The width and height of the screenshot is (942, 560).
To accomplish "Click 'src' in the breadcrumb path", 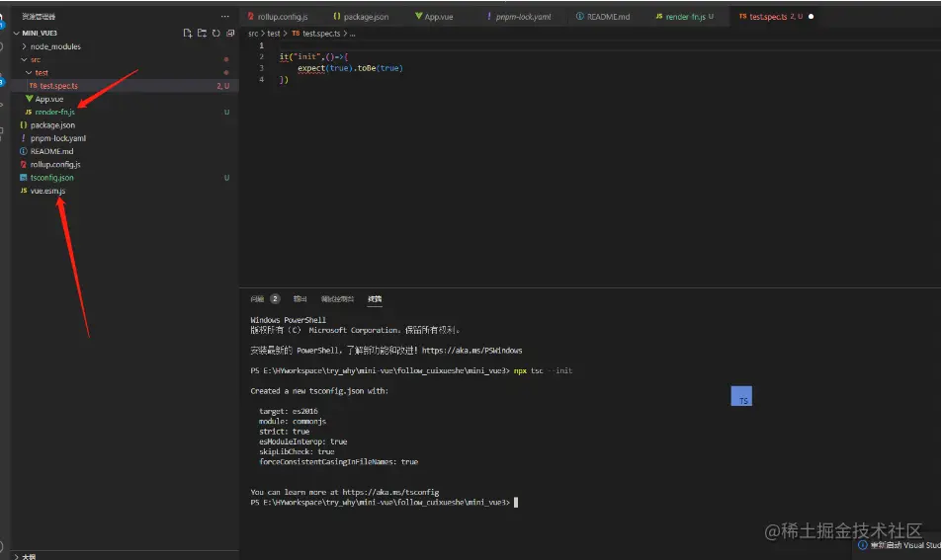I will point(253,34).
